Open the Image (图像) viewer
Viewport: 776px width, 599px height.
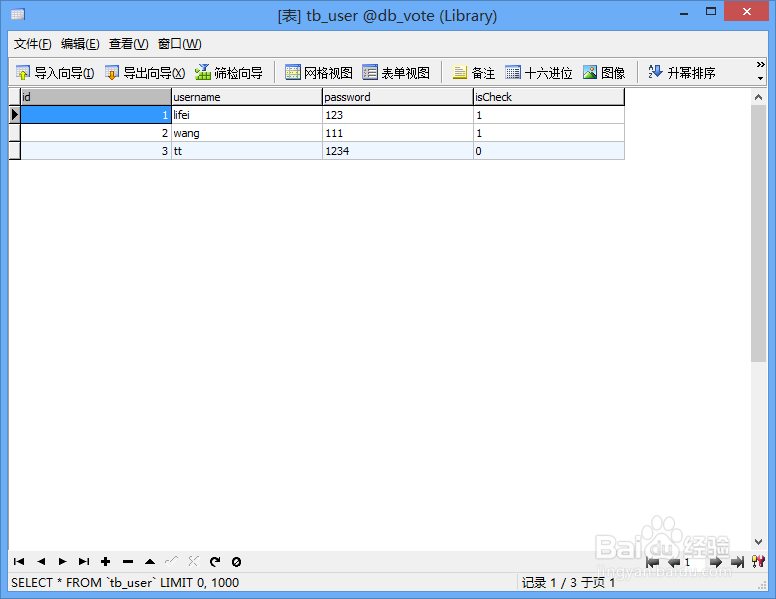(604, 73)
